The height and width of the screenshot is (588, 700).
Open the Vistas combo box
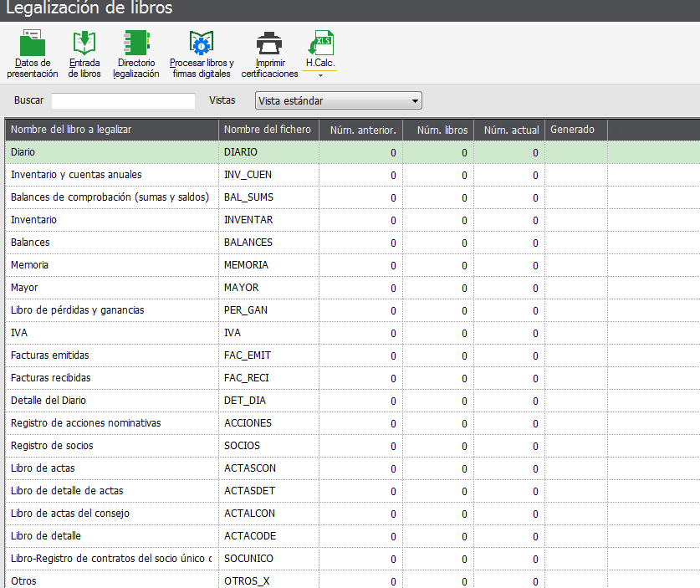point(339,100)
